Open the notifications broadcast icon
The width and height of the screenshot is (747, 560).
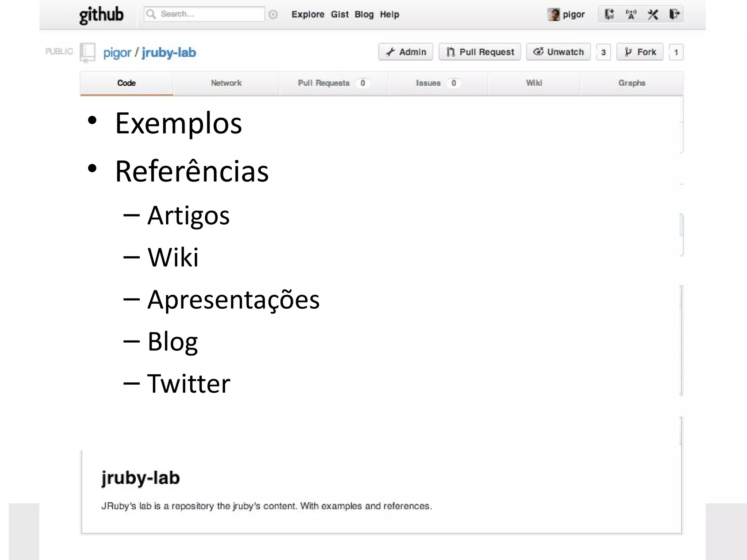631,15
